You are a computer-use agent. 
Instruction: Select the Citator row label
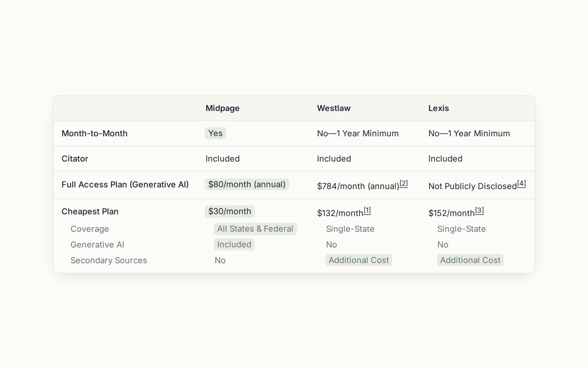click(75, 159)
